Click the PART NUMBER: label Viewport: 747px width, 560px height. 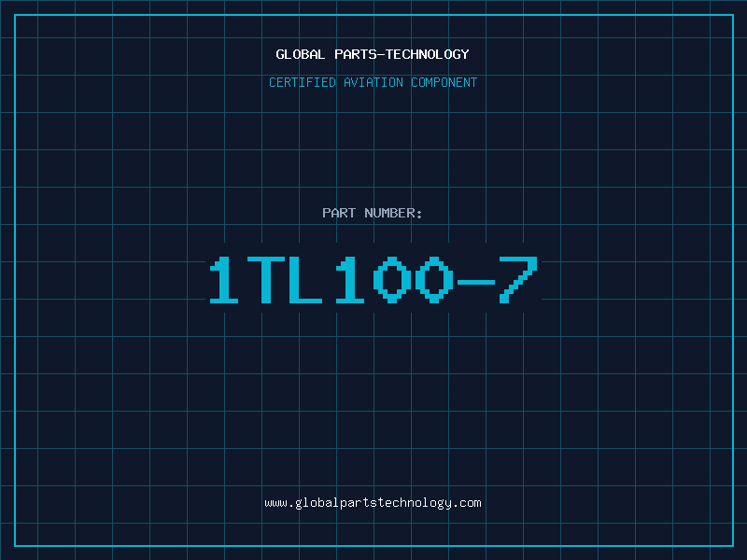pos(372,213)
